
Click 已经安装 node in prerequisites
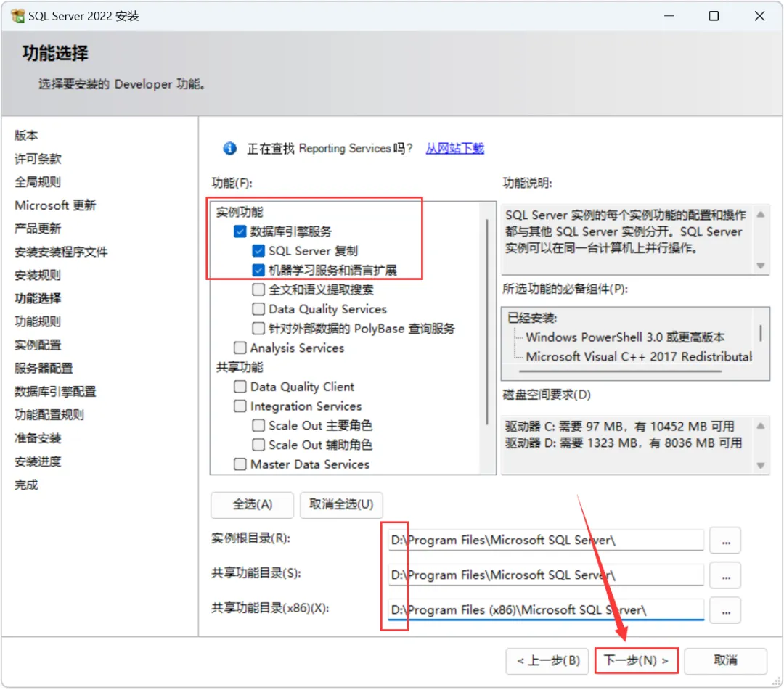[532, 319]
